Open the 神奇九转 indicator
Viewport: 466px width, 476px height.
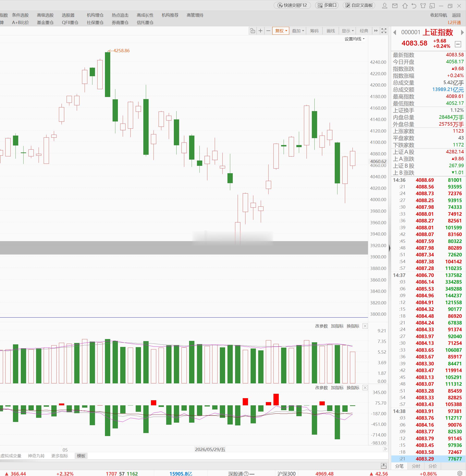(36, 456)
